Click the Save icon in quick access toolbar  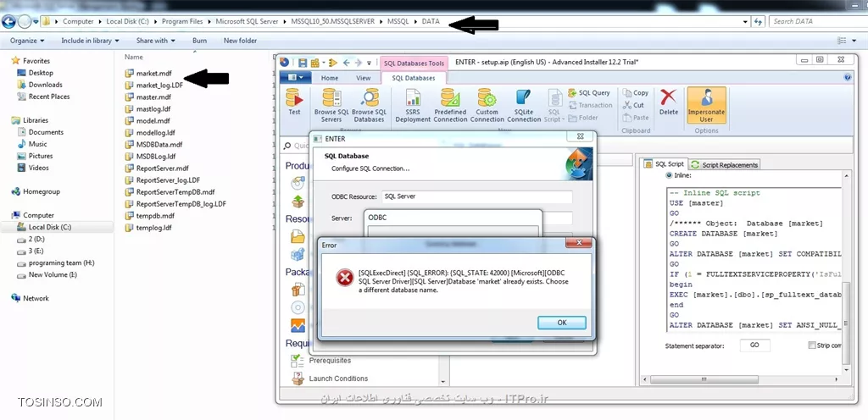[x=303, y=63]
